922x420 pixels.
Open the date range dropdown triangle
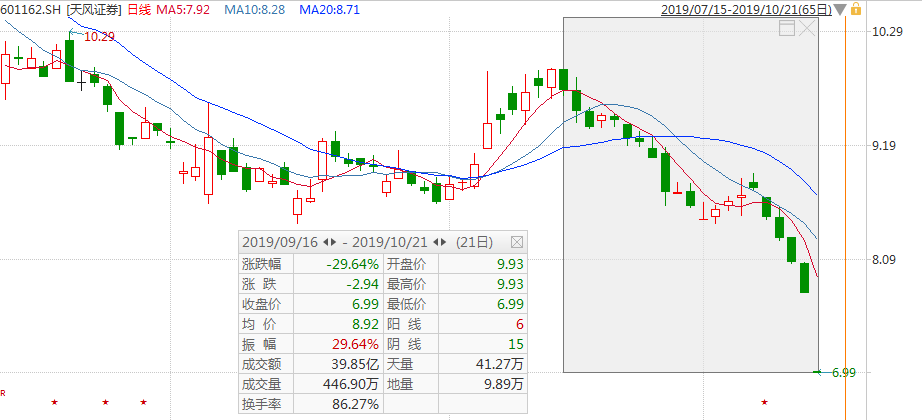(x=841, y=10)
